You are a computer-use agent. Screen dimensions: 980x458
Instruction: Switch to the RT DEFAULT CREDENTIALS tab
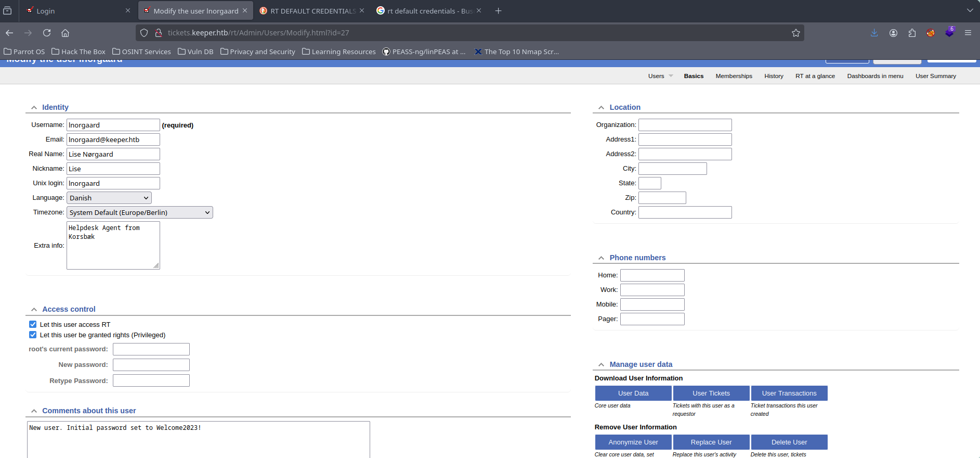coord(312,11)
